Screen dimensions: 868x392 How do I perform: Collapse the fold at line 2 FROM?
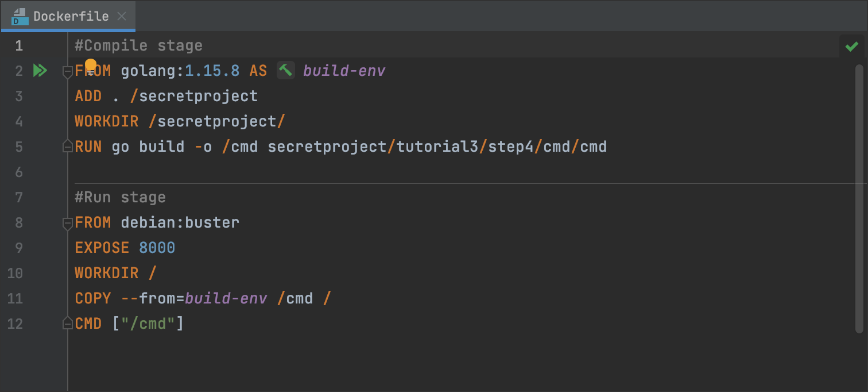[67, 71]
